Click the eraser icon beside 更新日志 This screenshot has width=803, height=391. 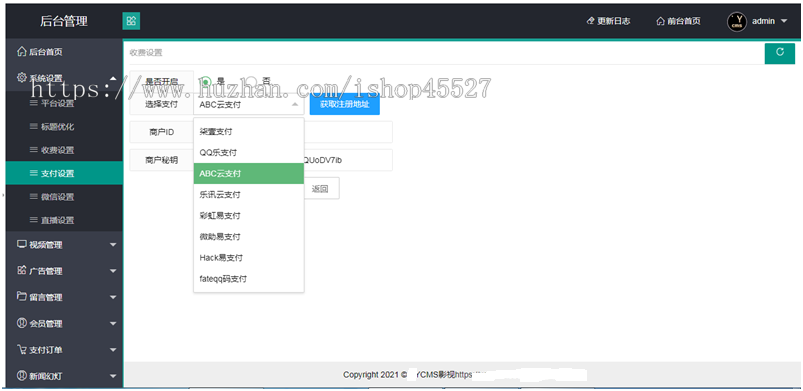590,21
